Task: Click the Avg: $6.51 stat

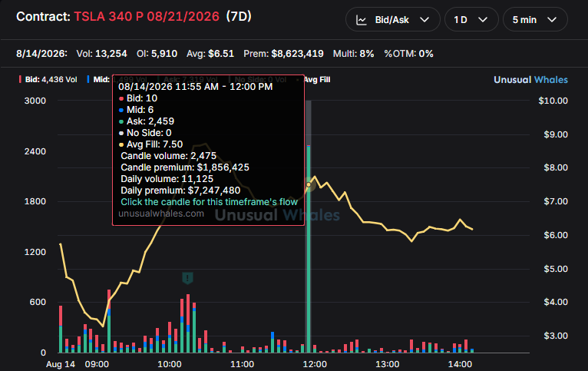Action: point(210,54)
